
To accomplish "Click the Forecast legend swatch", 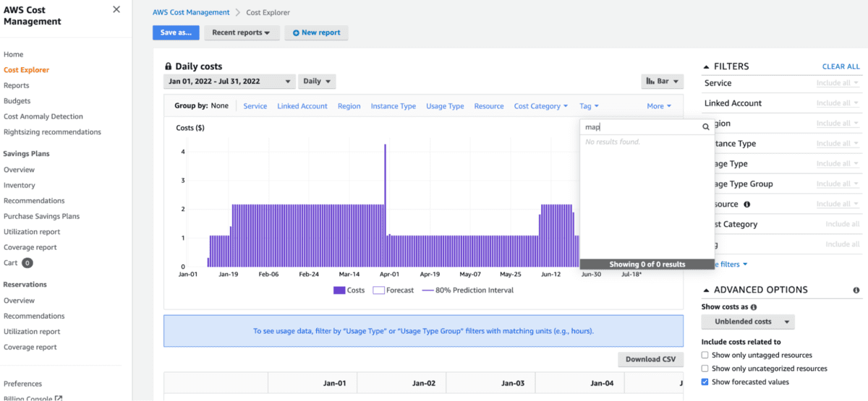I will click(x=378, y=290).
